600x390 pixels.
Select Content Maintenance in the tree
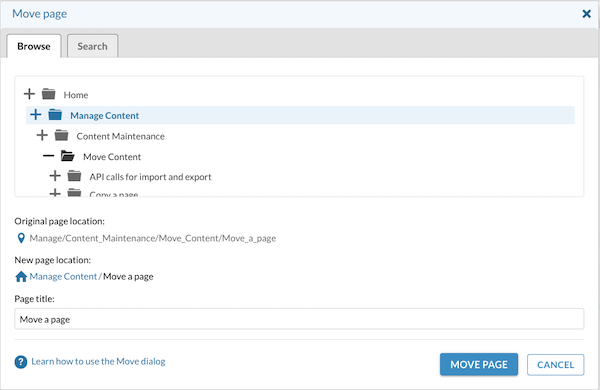point(121,136)
